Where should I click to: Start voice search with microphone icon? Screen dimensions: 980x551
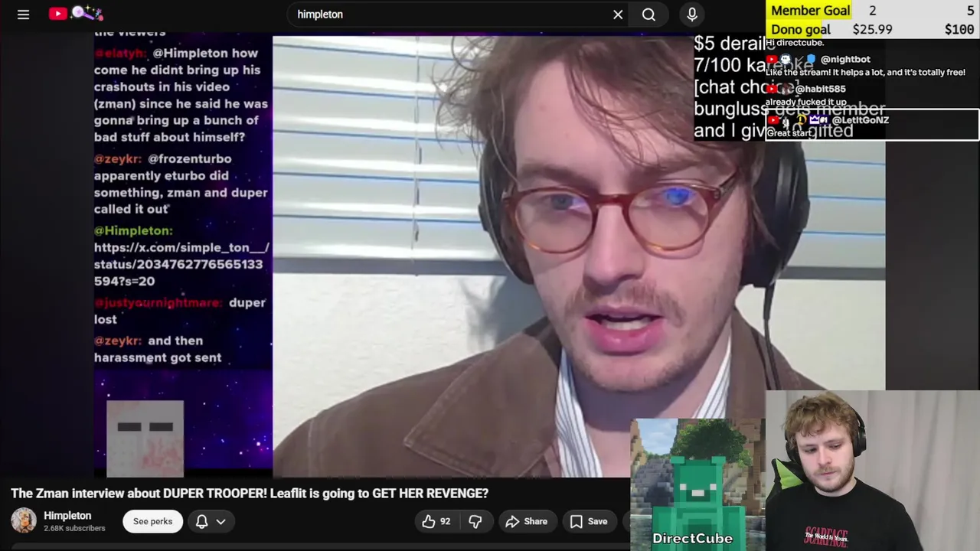[x=692, y=15]
